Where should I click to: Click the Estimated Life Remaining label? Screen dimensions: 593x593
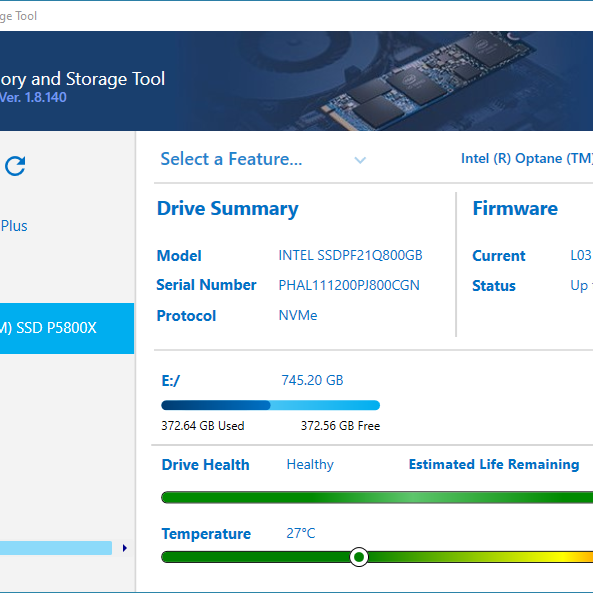tap(494, 464)
